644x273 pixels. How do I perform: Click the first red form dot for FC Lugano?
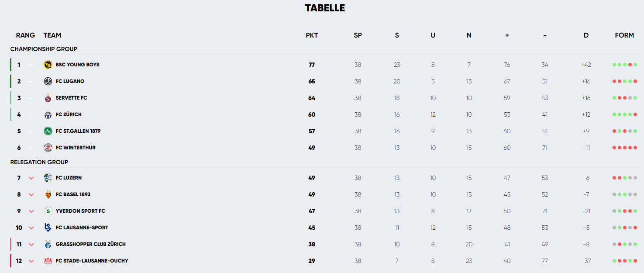point(614,81)
